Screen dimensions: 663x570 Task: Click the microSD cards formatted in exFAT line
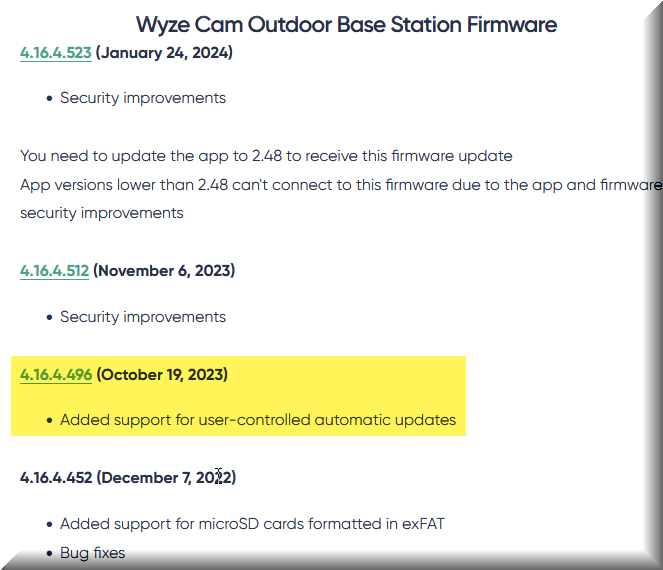(252, 524)
